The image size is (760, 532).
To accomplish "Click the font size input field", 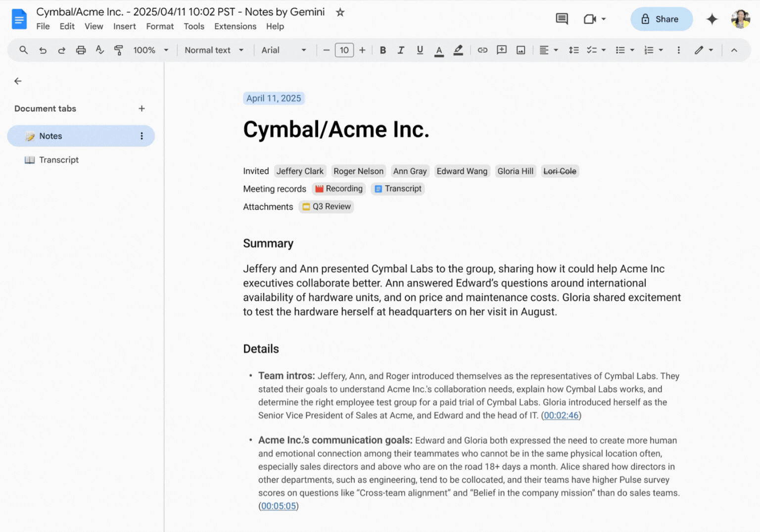I will point(344,50).
